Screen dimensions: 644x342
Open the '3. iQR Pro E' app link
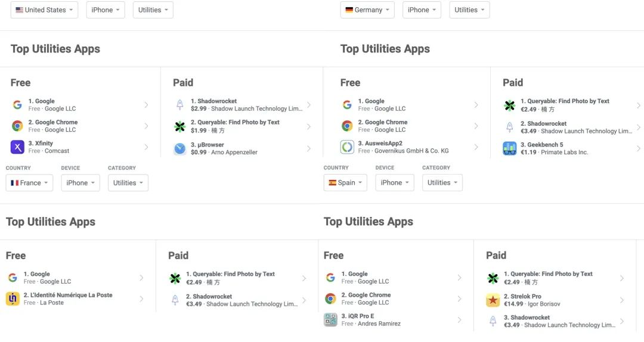[358, 316]
